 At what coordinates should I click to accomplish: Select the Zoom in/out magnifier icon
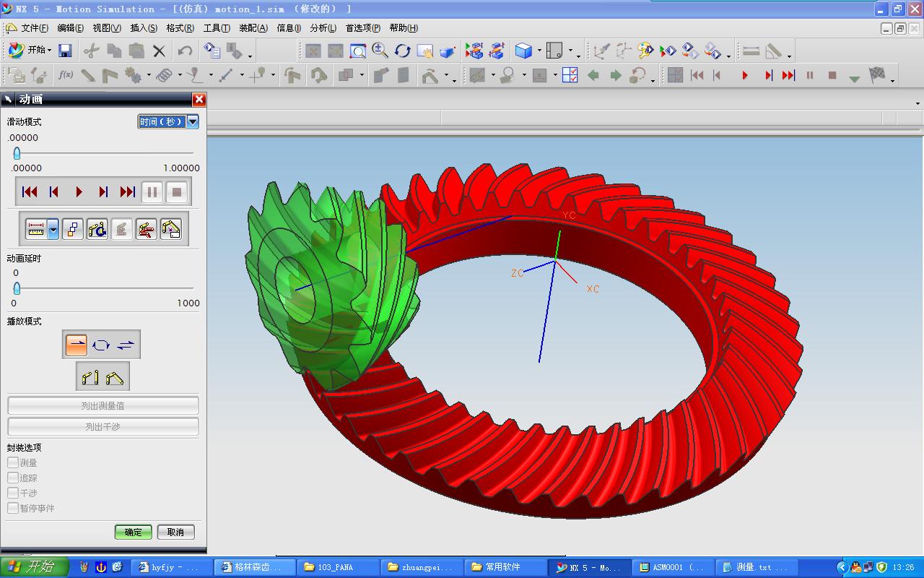click(380, 51)
